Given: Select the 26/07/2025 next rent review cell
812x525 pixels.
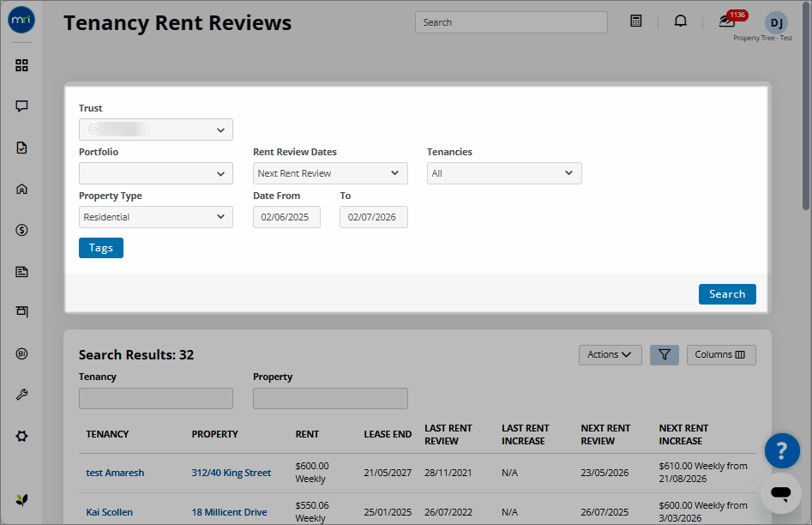Looking at the screenshot, I should (604, 512).
